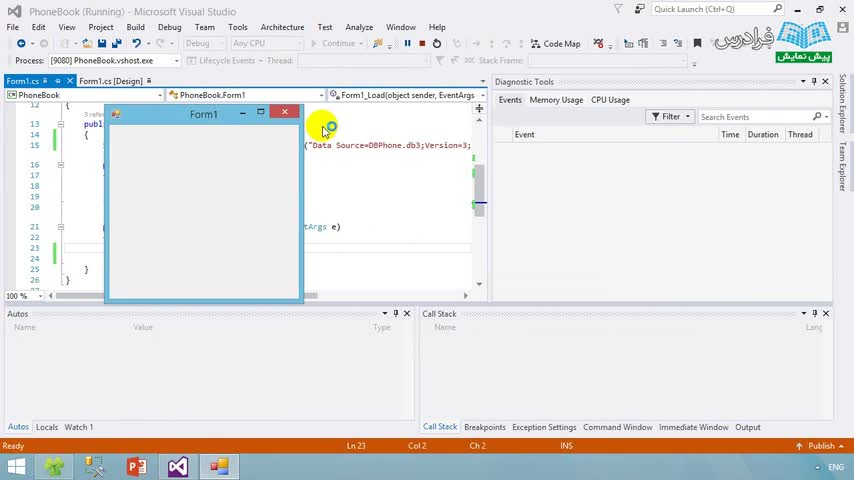
Task: Switch to the Memory Usage tab
Action: pyautogui.click(x=556, y=100)
